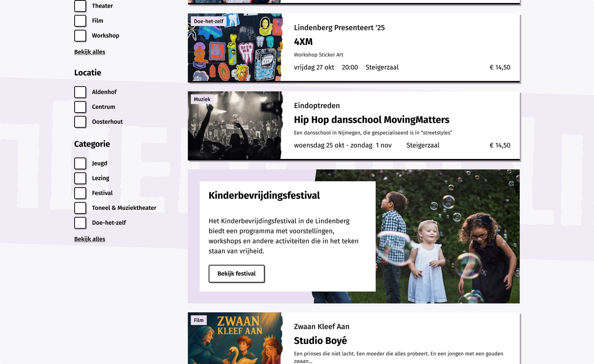Check the Oosterhout location option
The height and width of the screenshot is (364, 594).
pyautogui.click(x=80, y=122)
